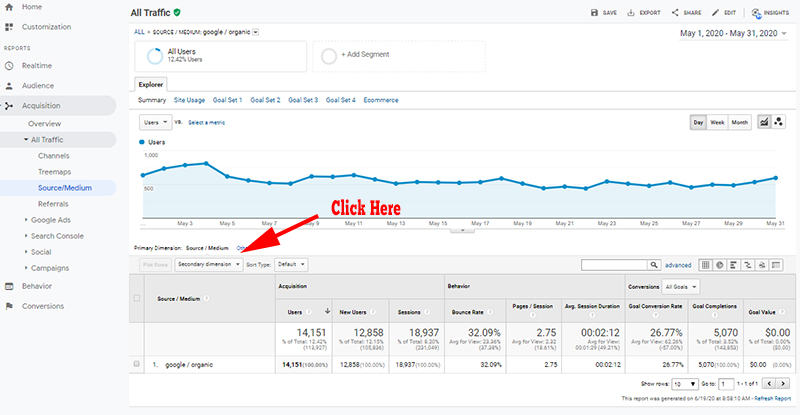Open the Secondary dimension dropdown

click(x=209, y=264)
